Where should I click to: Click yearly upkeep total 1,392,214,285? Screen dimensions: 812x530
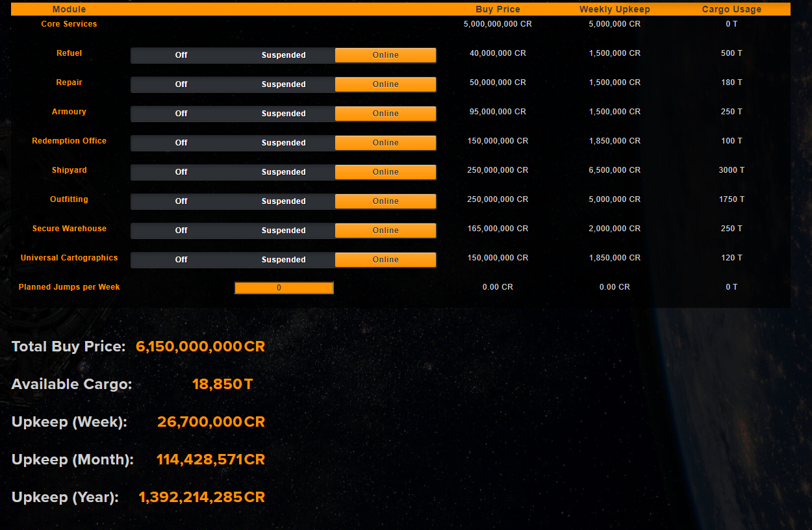(201, 498)
